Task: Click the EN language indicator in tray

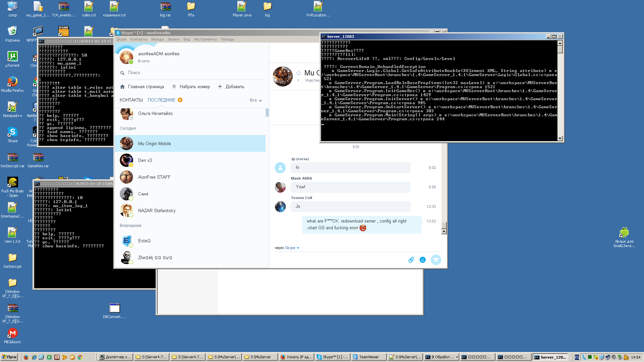Action: [577, 357]
